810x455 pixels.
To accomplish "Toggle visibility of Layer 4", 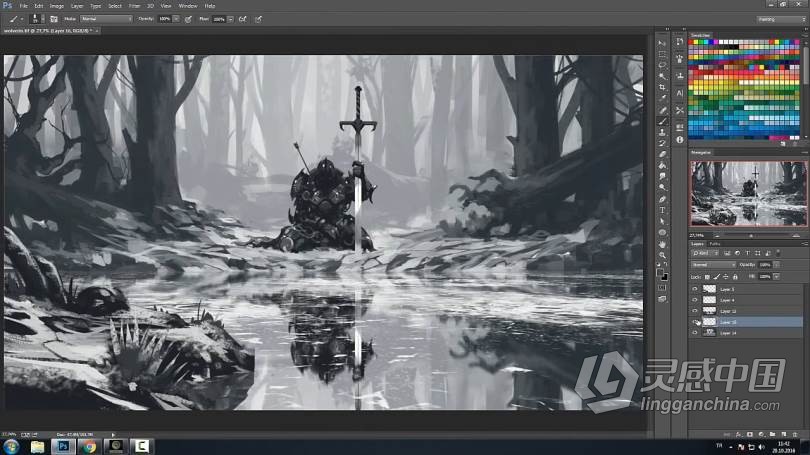I will coord(695,300).
